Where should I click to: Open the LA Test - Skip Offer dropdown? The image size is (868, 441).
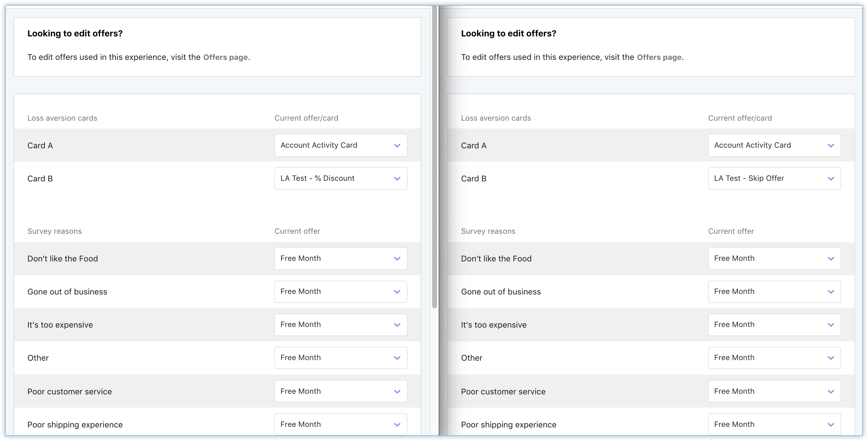point(774,178)
